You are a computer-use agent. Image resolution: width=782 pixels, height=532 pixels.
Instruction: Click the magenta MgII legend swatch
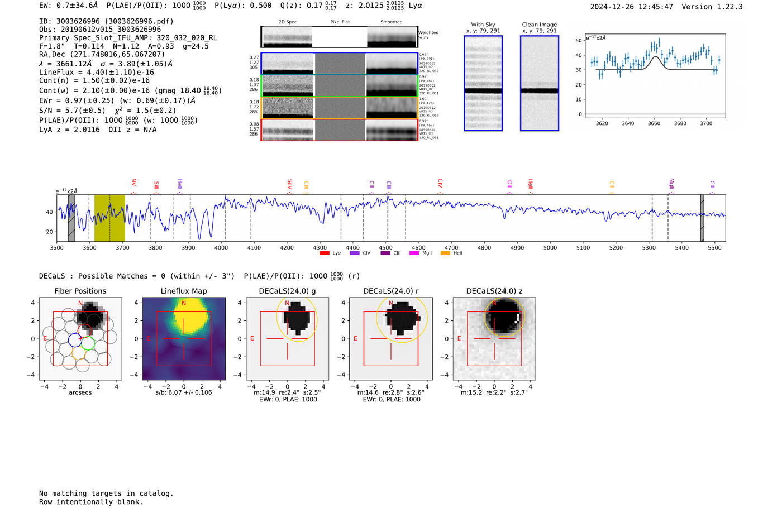[414, 253]
